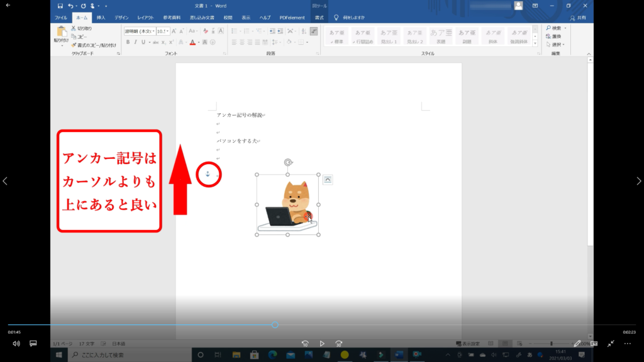The width and height of the screenshot is (644, 362).
Task: Toggle italic formatting with the I button
Action: click(135, 42)
